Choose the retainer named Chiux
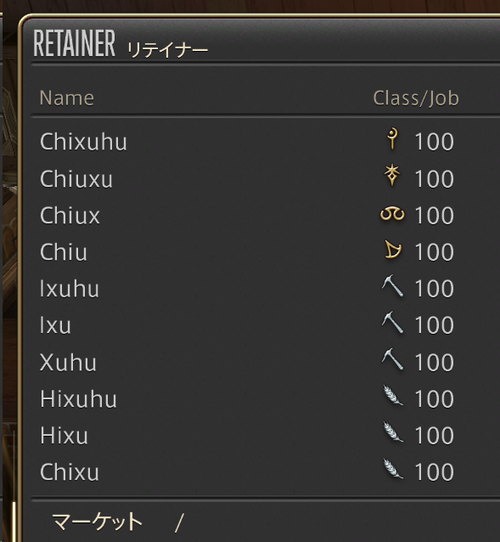 click(70, 215)
